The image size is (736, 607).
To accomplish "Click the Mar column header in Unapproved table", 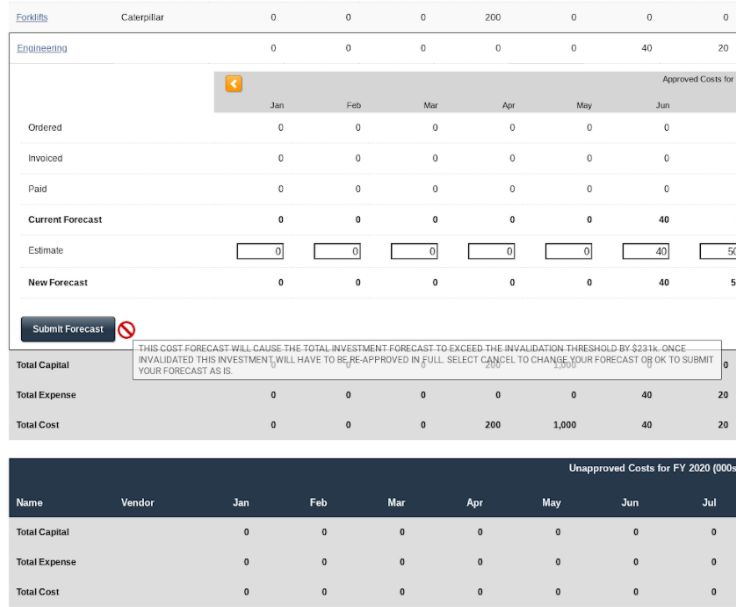I will [x=396, y=502].
